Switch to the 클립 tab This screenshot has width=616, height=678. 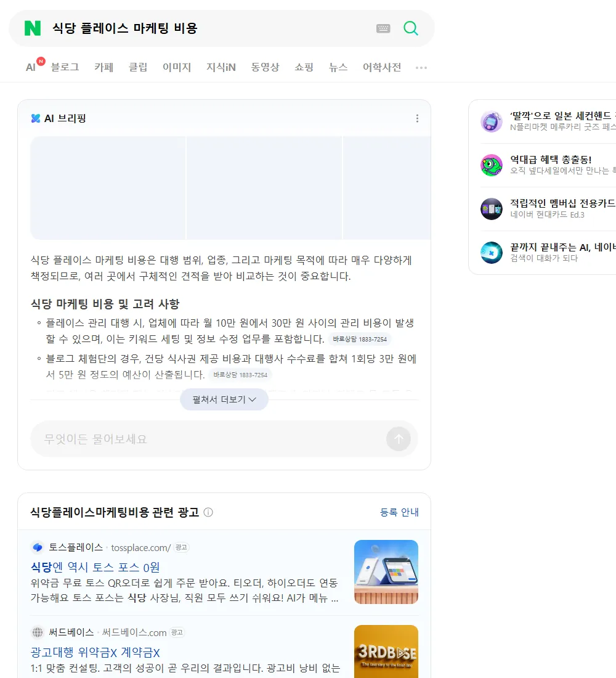click(138, 67)
